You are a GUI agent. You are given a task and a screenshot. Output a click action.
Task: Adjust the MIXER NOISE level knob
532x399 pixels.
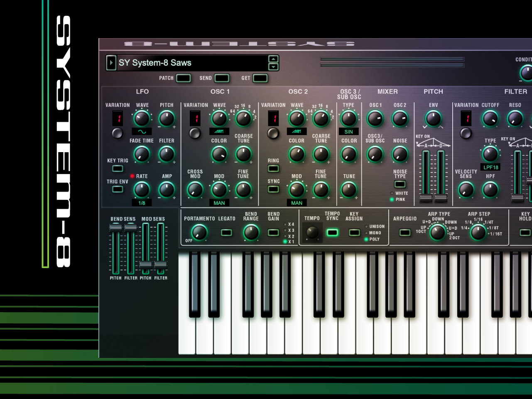tap(400, 155)
